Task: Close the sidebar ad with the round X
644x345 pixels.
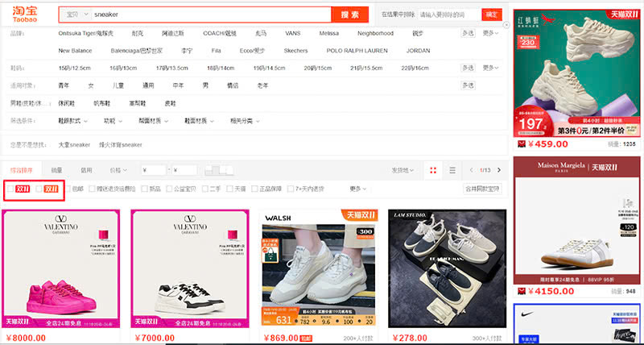Action: [506, 25]
